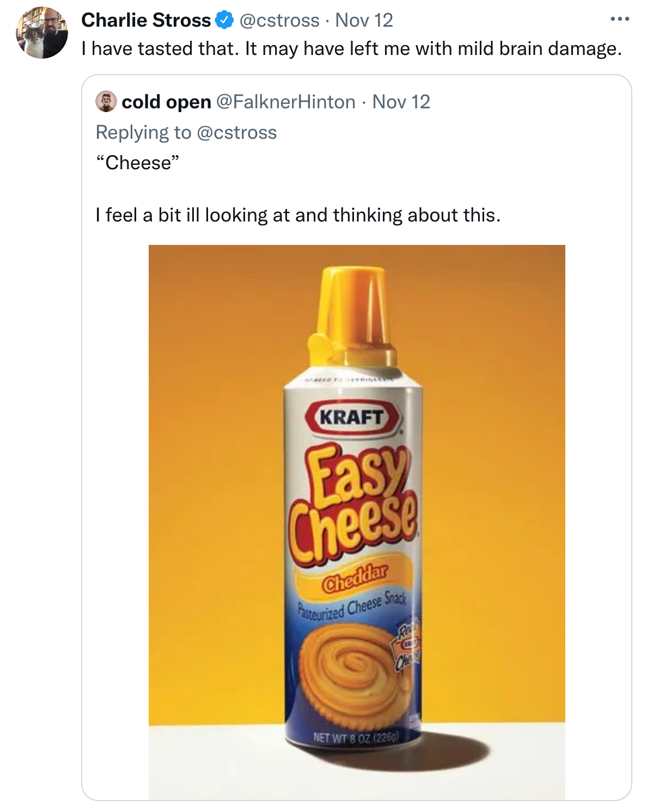
Task: Click the @cstross handle in the tweet header
Action: tap(279, 21)
